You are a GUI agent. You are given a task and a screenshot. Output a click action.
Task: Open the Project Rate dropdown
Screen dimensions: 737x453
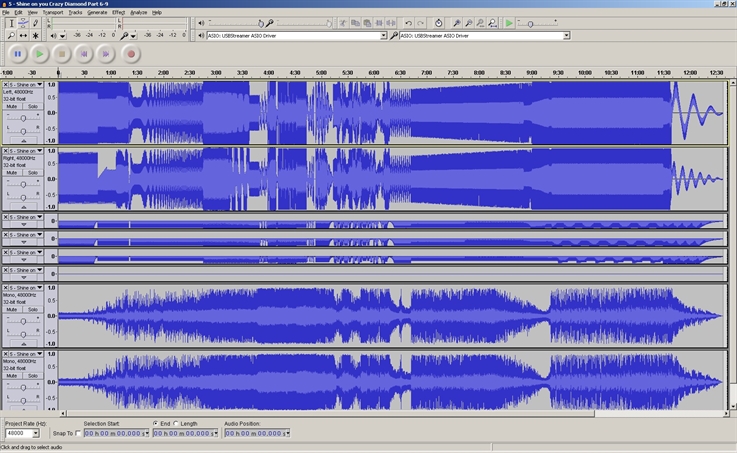[x=35, y=434]
